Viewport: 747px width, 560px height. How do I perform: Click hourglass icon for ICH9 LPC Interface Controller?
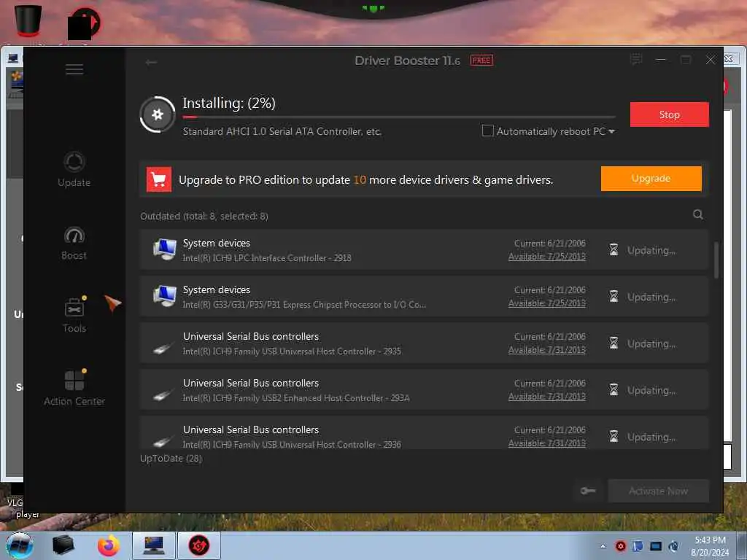pos(614,249)
